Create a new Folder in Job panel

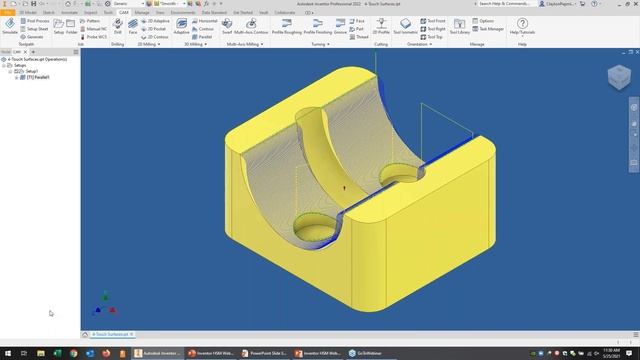(71, 27)
